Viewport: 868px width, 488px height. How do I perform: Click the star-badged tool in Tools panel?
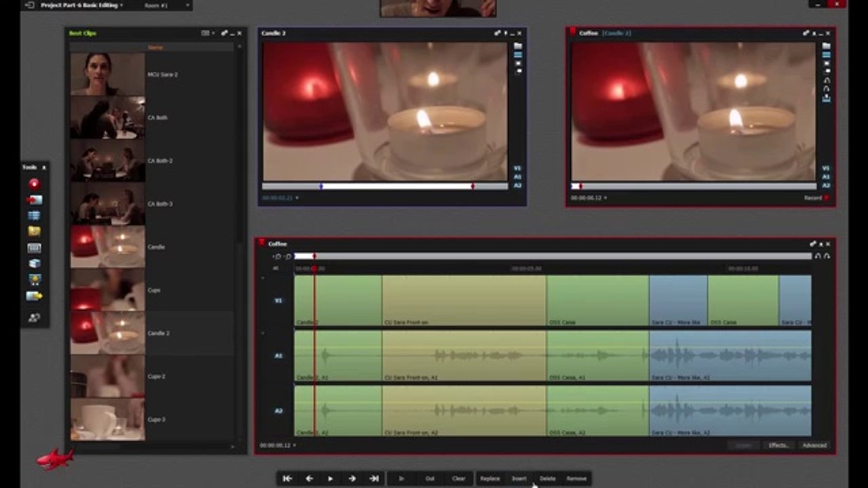34,280
